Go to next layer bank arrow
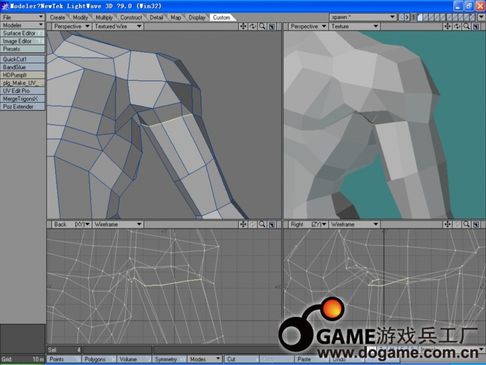 (x=407, y=17)
